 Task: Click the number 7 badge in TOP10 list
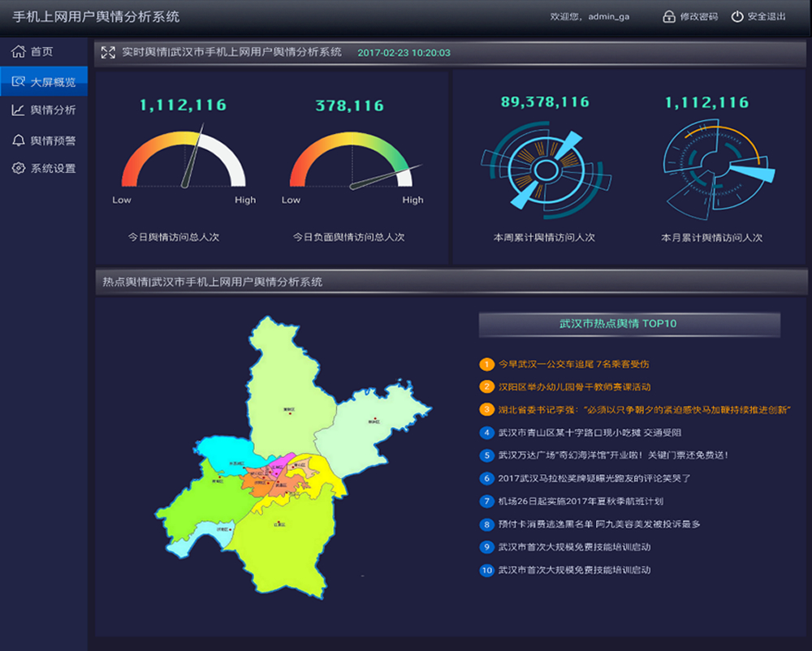tap(487, 502)
